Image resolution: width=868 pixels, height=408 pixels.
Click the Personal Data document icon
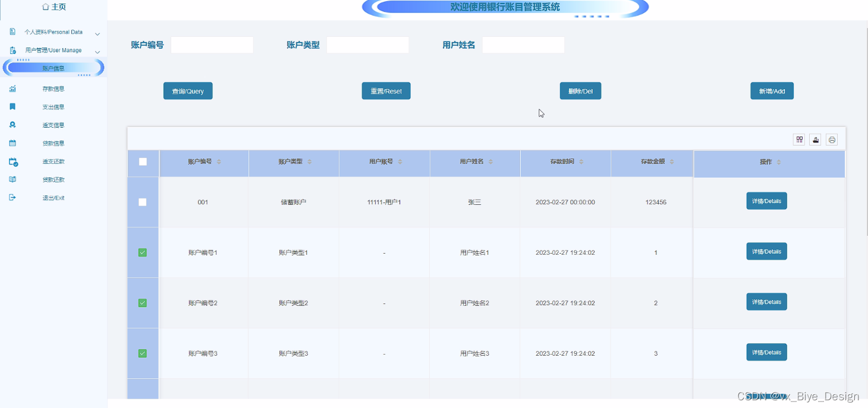click(12, 32)
